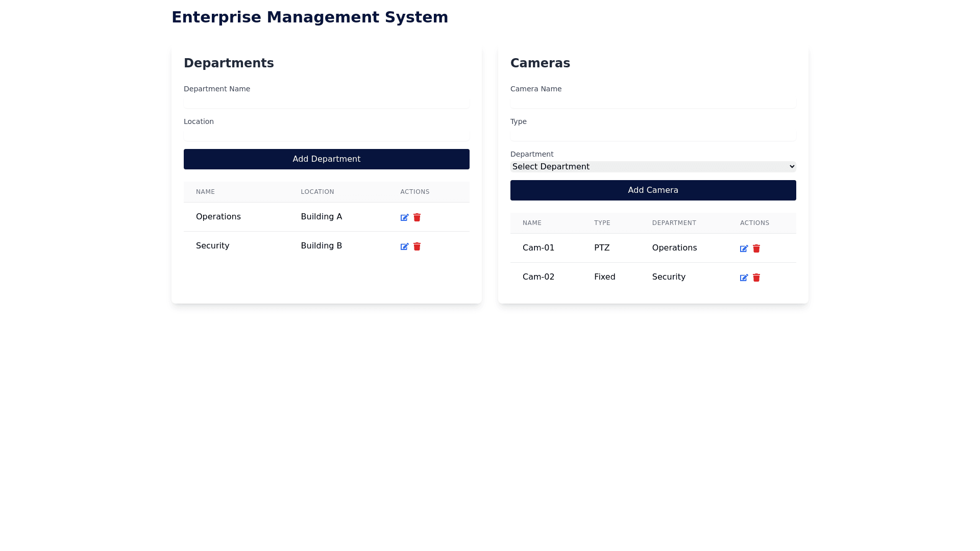Image resolution: width=980 pixels, height=551 pixels.
Task: Click the Building B location cell
Action: click(x=321, y=246)
